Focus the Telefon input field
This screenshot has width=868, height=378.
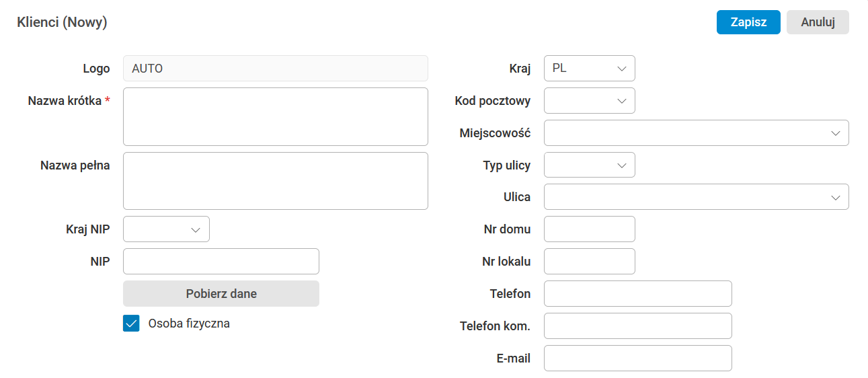tap(637, 294)
